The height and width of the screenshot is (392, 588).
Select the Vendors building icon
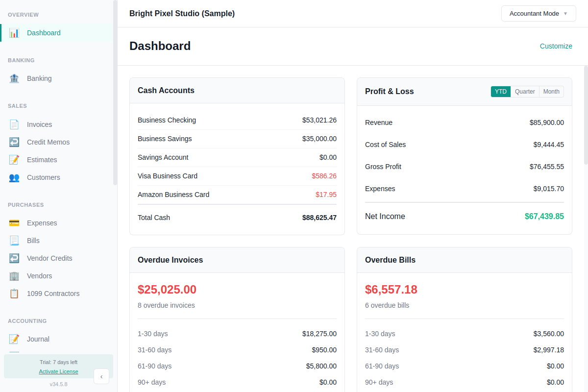(x=14, y=275)
